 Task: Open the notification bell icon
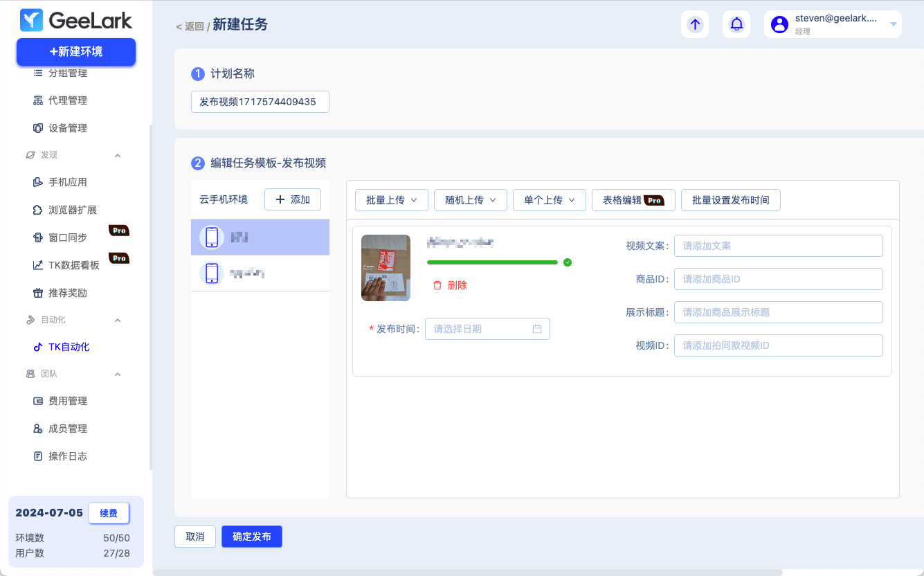coord(736,24)
